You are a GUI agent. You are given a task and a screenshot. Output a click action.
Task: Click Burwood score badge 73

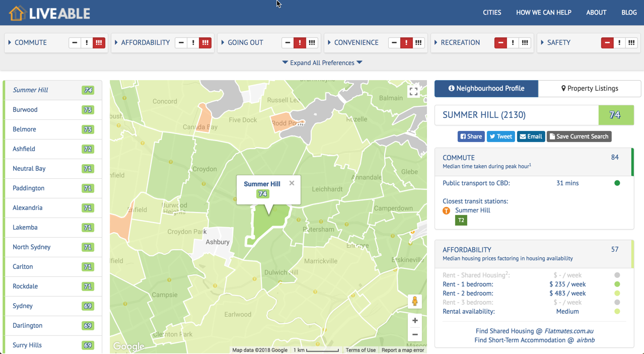(x=88, y=110)
